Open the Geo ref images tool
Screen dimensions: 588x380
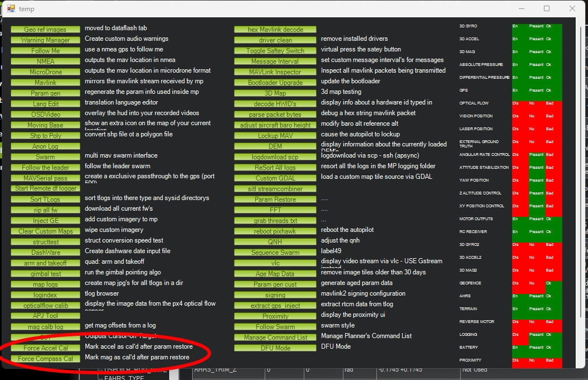click(45, 30)
